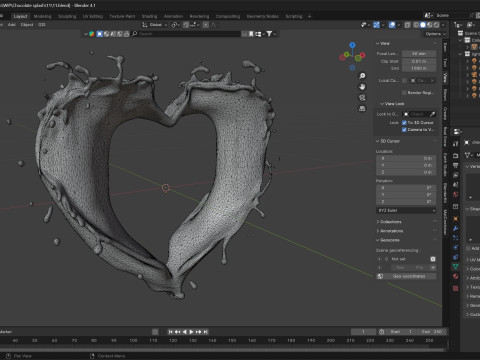Open the viewport shading options dropdown arrow
The height and width of the screenshot is (360, 480).
coord(443,25)
